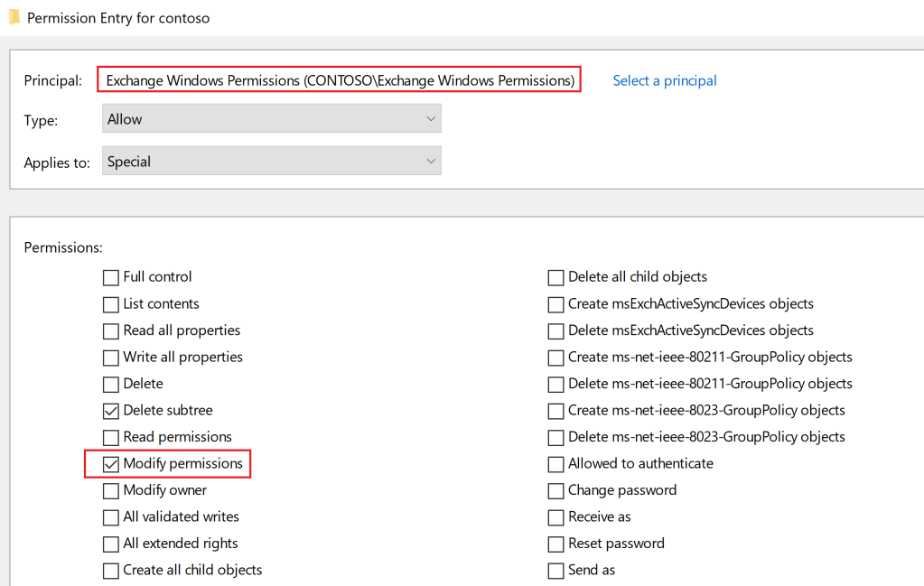Viewport: 924px width, 586px height.
Task: Enable the Change password permission
Action: pos(555,490)
